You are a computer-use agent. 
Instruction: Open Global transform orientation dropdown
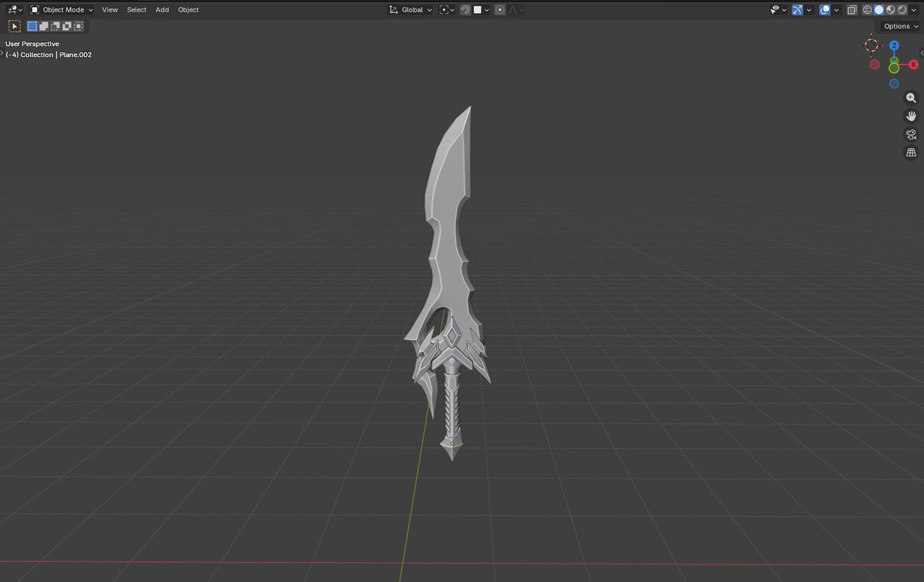[x=410, y=10]
